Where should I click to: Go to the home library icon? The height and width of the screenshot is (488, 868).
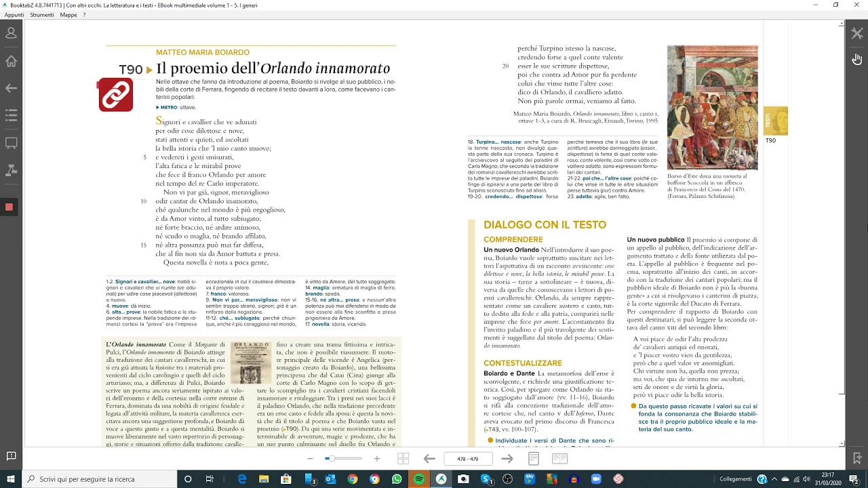[x=11, y=61]
